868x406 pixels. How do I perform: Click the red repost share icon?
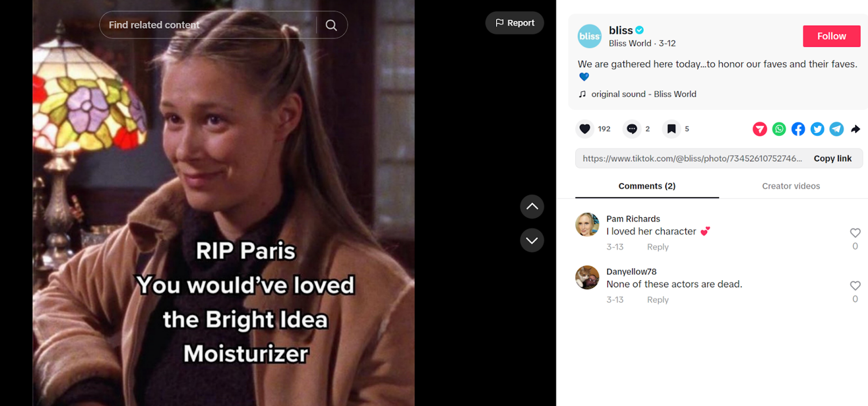759,129
